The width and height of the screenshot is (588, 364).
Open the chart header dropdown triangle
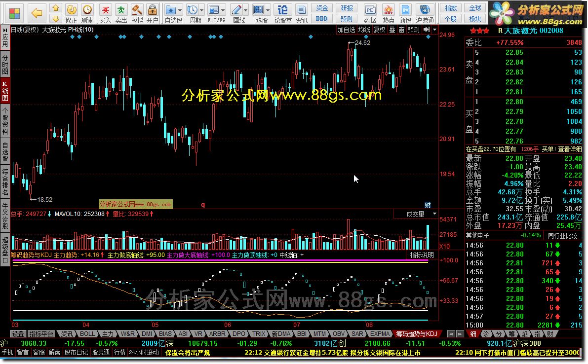click(x=434, y=30)
